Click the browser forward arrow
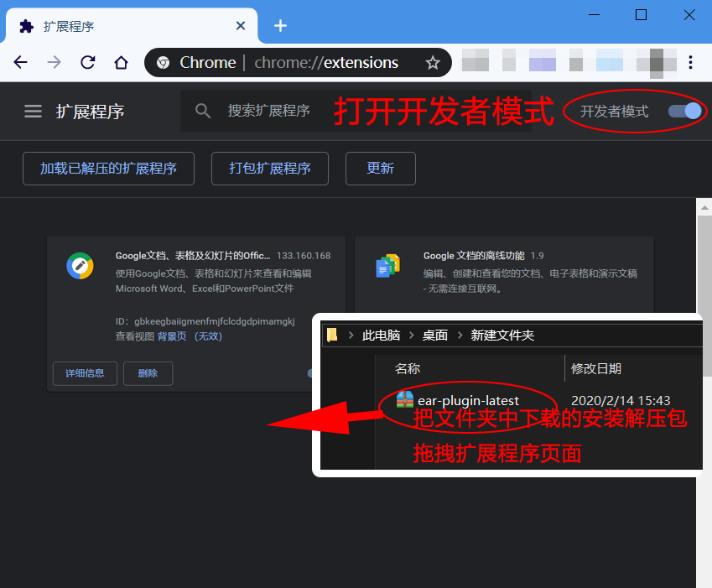Viewport: 712px width, 588px height. click(54, 62)
